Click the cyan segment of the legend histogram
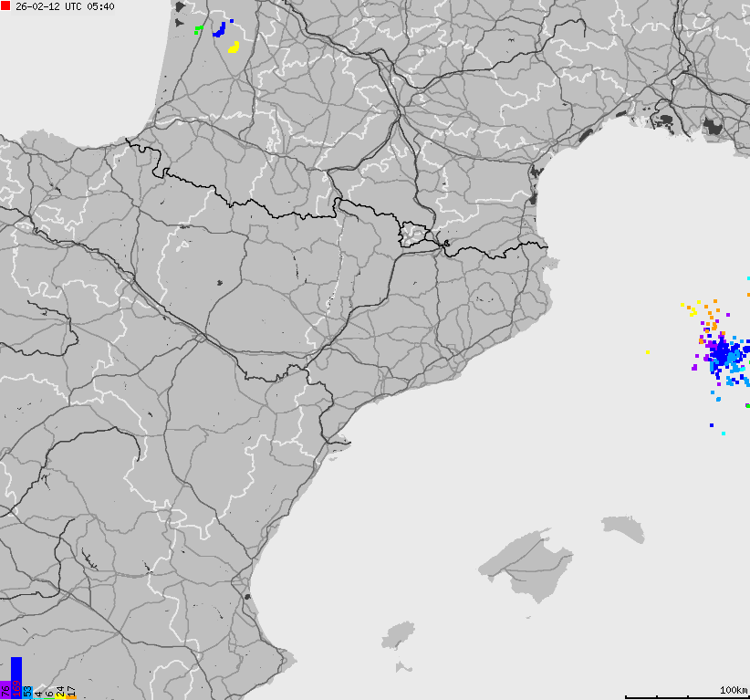 (38, 698)
